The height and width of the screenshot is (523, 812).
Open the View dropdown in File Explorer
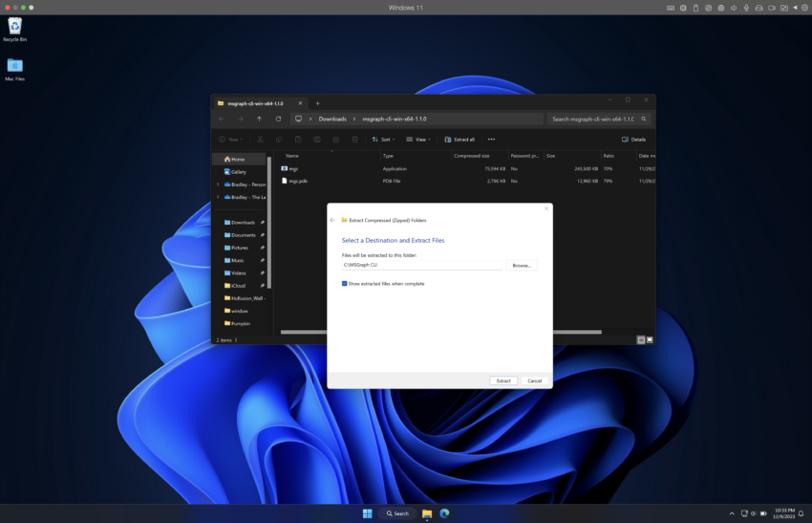pos(418,140)
